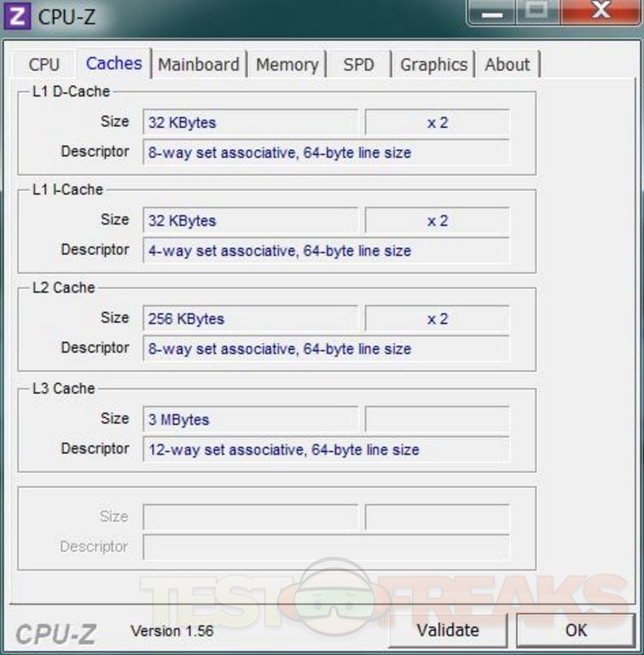Open the Mainboard tab
The image size is (644, 655).
point(199,65)
